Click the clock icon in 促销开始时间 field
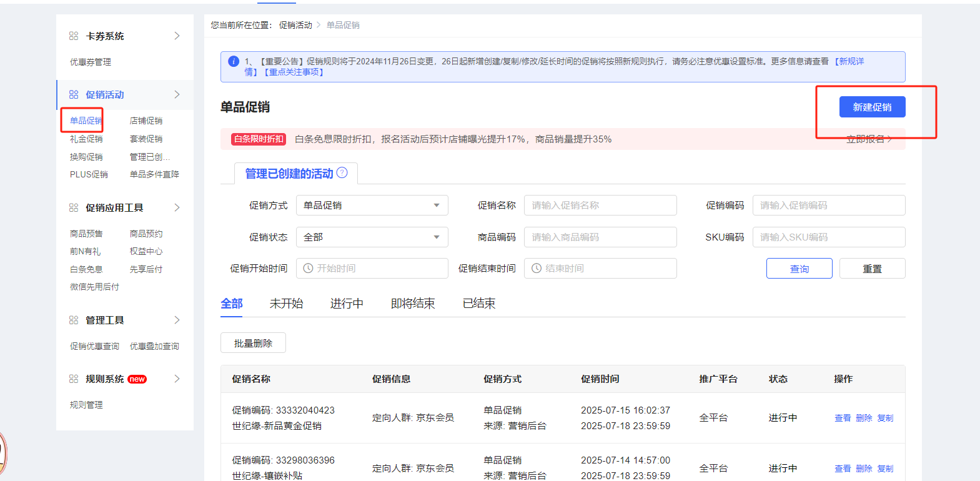The height and width of the screenshot is (481, 980). coord(308,269)
